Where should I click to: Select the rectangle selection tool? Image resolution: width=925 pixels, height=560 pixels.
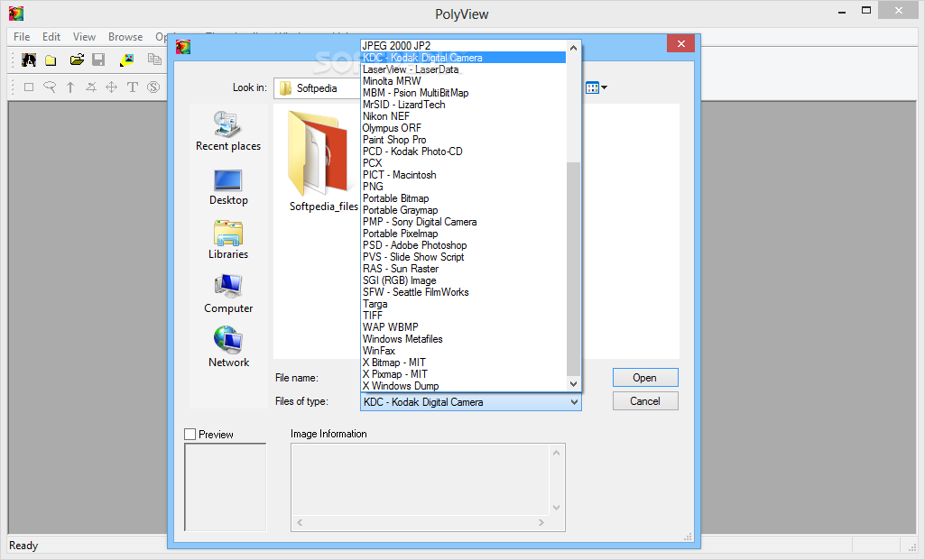coord(28,87)
